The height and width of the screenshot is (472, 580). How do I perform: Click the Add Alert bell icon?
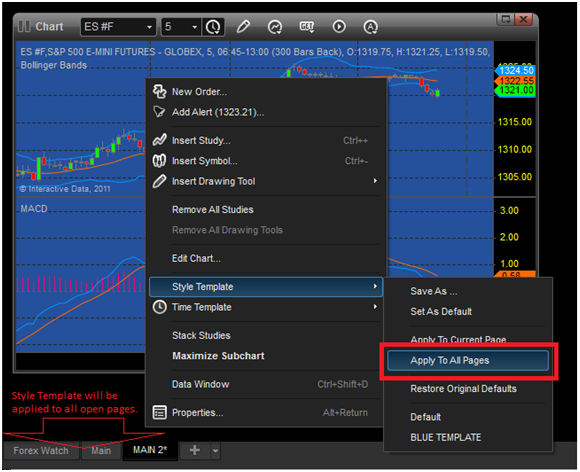pyautogui.click(x=159, y=111)
